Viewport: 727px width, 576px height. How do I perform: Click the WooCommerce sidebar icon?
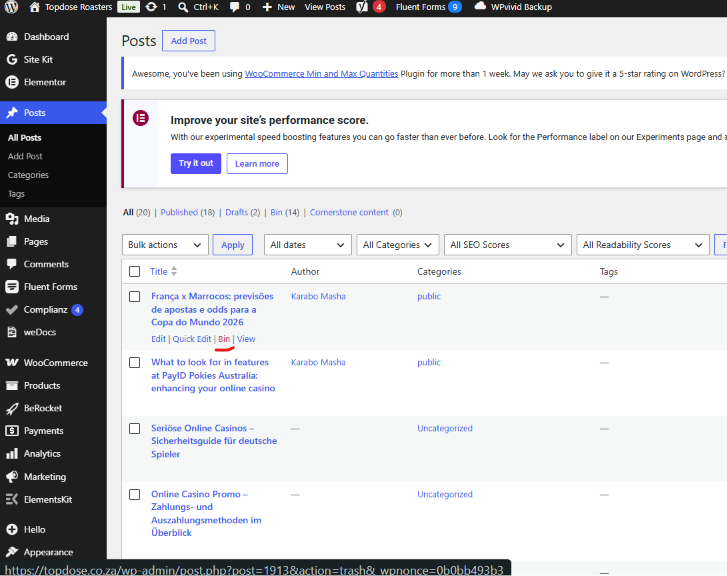12,363
